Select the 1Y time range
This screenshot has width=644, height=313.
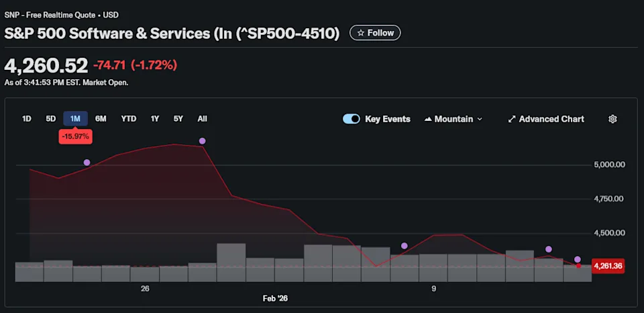tap(155, 119)
